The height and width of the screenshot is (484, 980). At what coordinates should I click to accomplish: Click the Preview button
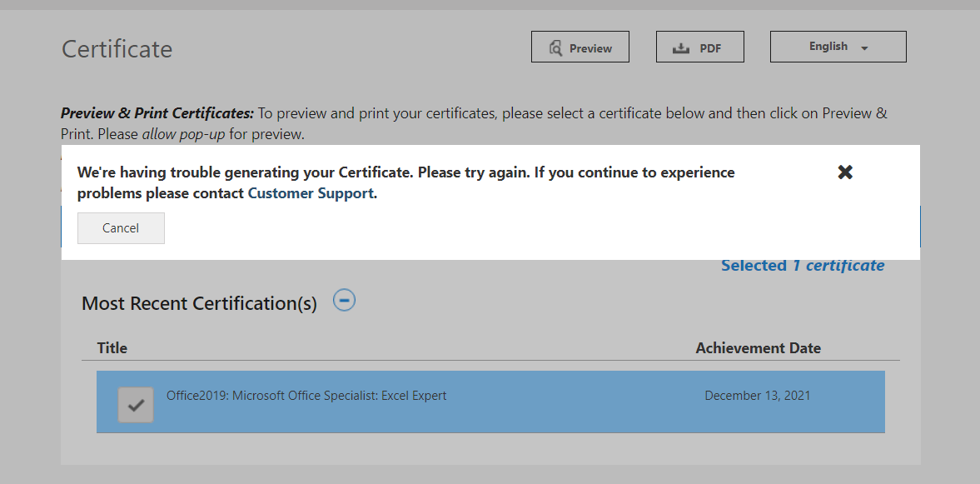point(580,47)
